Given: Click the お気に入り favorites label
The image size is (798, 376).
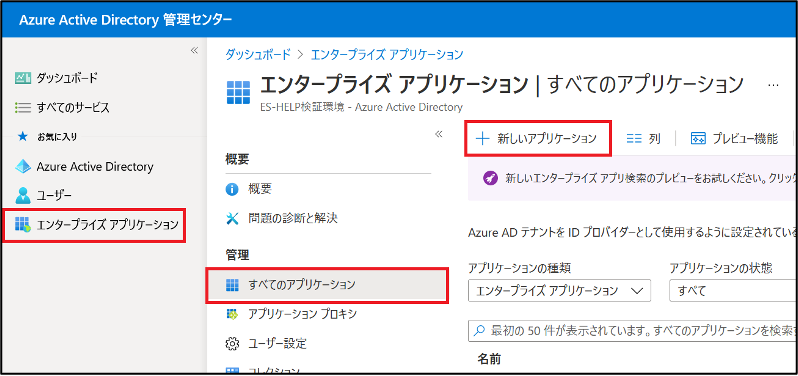Looking at the screenshot, I should (x=57, y=137).
